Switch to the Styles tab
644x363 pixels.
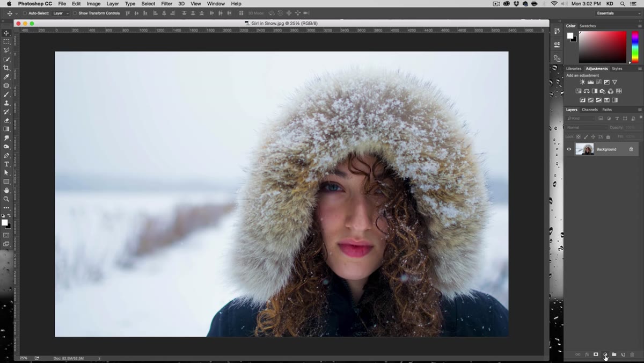(617, 69)
